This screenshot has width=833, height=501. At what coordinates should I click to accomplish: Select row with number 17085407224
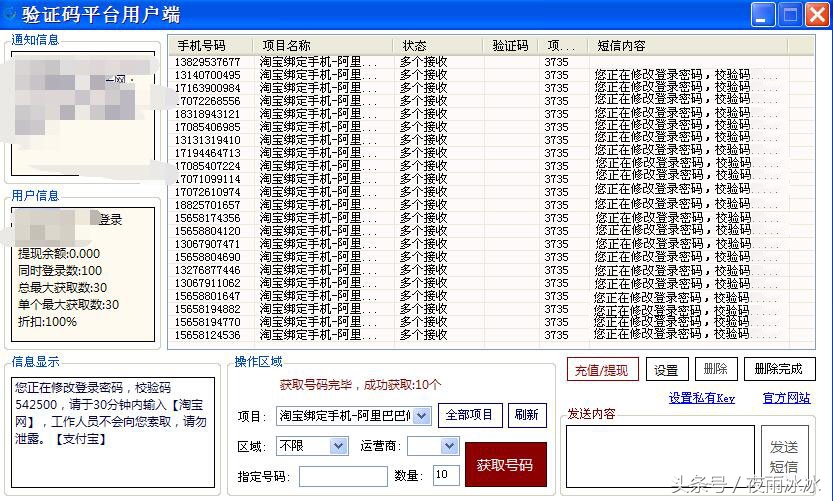point(491,166)
